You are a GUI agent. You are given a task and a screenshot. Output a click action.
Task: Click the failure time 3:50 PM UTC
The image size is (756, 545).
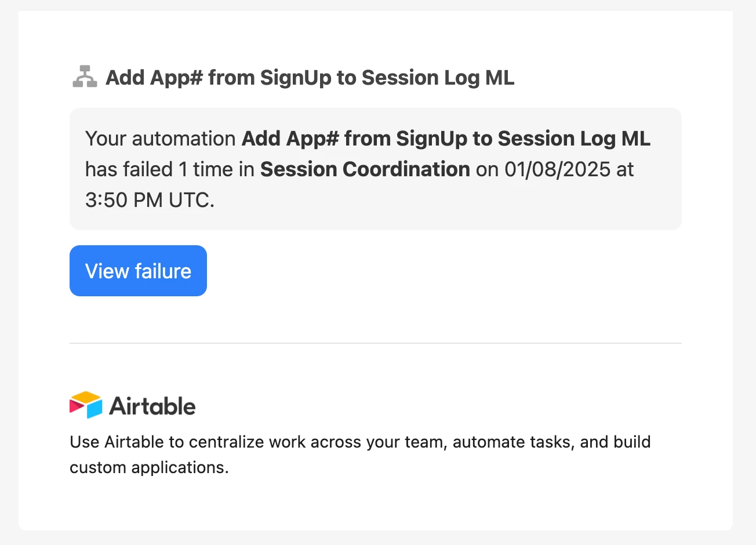click(150, 200)
